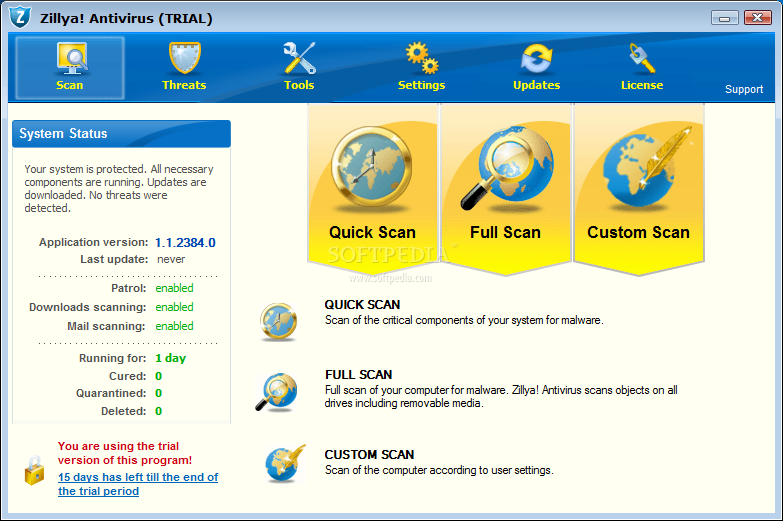Click the small Full Scan magnifier-globe icon

[x=277, y=392]
